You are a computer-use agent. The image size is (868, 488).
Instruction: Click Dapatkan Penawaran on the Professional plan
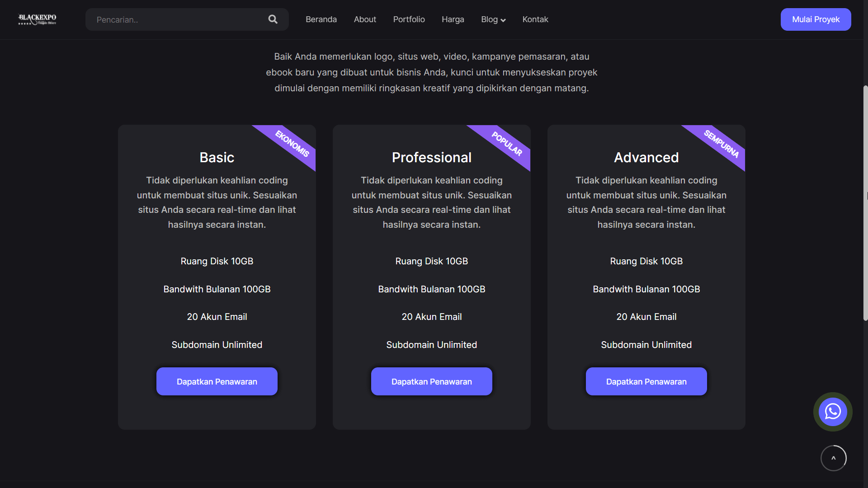(x=431, y=381)
